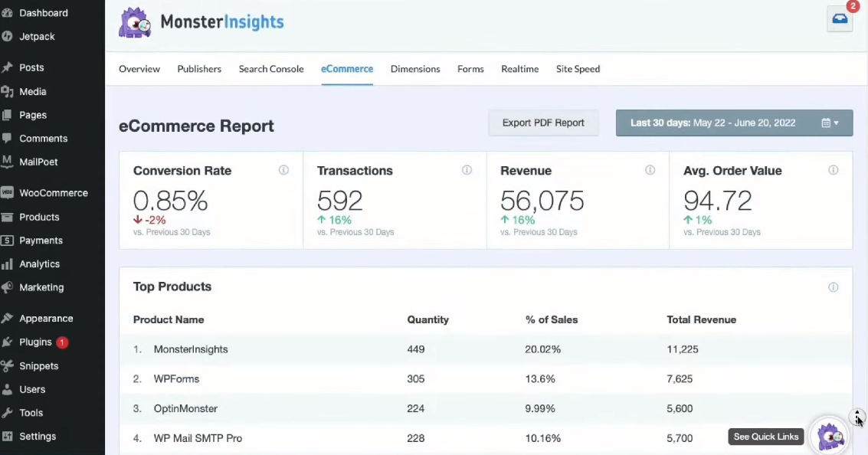
Task: Open the notifications inbox icon
Action: pos(840,19)
